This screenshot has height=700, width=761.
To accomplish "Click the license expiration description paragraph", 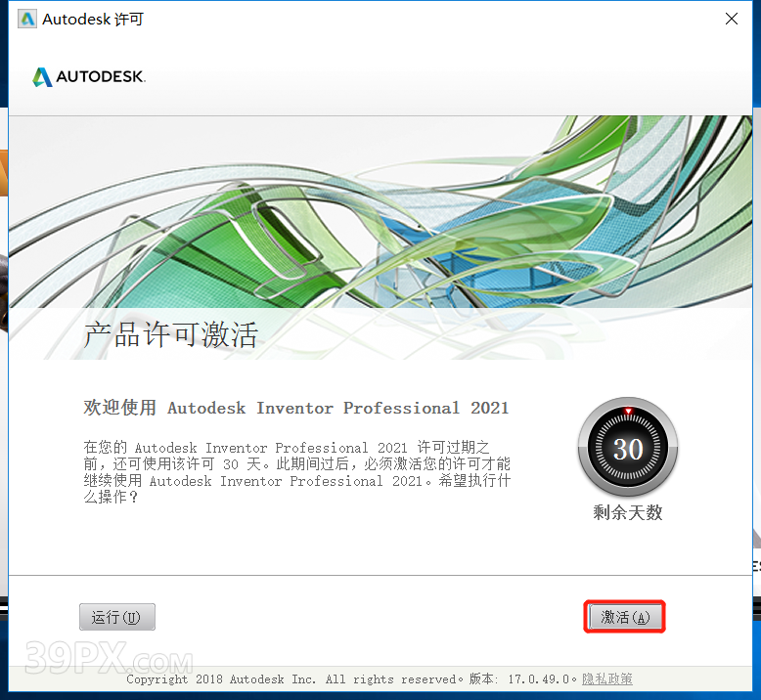I will click(297, 472).
